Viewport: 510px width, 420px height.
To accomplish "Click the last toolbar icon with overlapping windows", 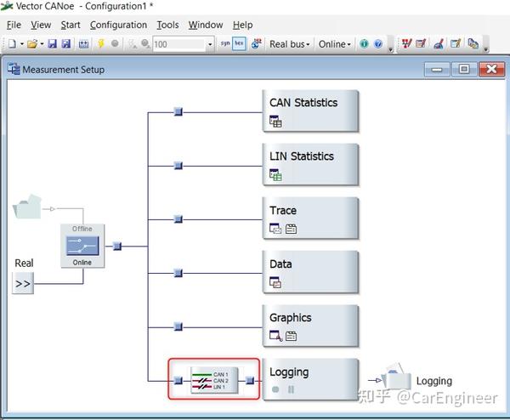I will tap(473, 43).
